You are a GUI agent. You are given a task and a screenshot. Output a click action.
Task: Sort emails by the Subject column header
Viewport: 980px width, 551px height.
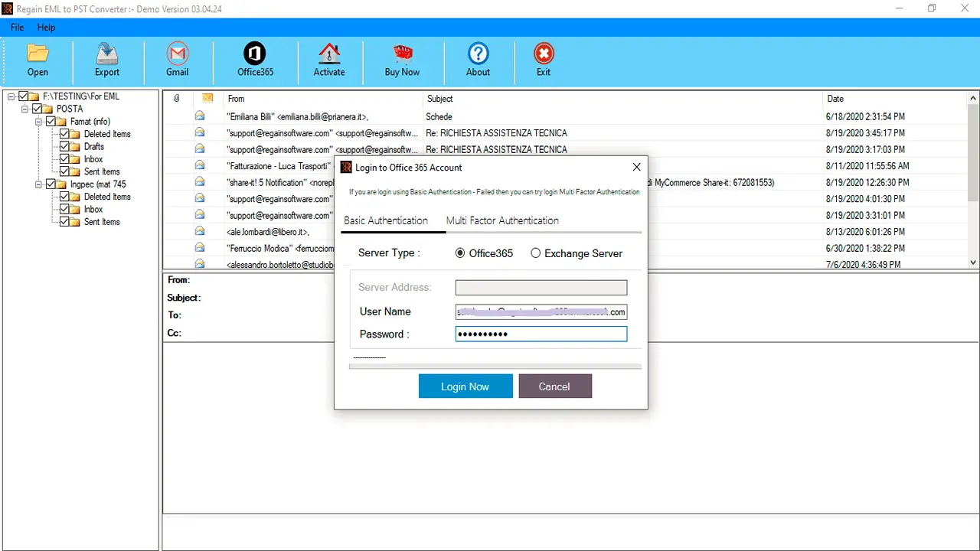(x=622, y=99)
